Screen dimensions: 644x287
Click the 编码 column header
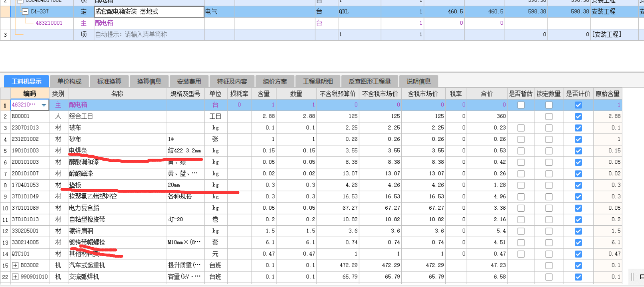coord(30,94)
